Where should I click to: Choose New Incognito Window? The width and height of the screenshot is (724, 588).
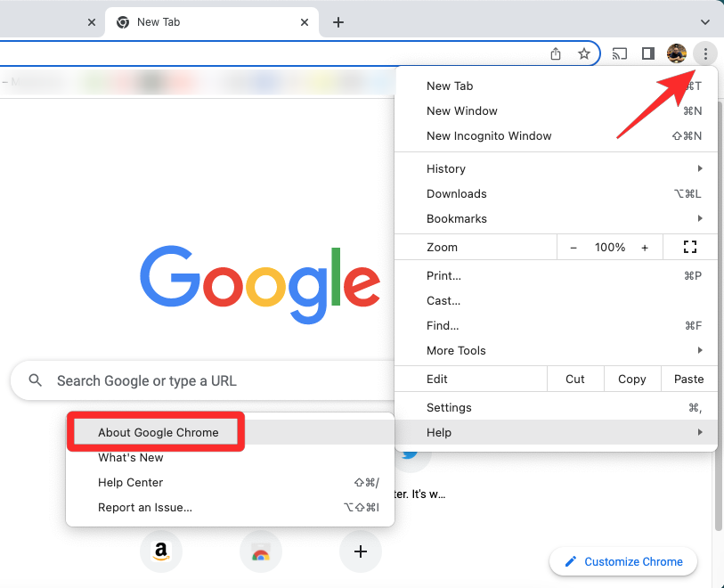[489, 136]
